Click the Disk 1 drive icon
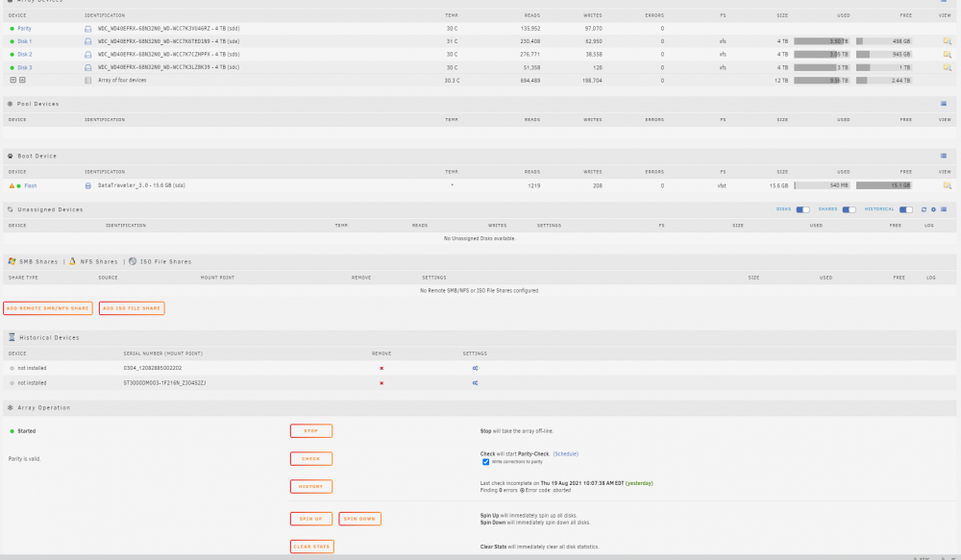Viewport: 961px width, 560px height. (x=87, y=41)
